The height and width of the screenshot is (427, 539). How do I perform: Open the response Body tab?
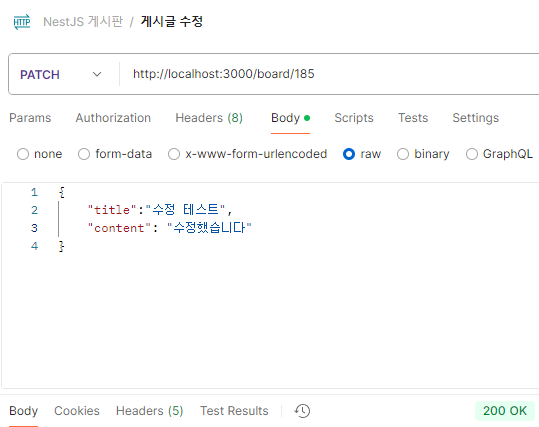click(x=23, y=411)
